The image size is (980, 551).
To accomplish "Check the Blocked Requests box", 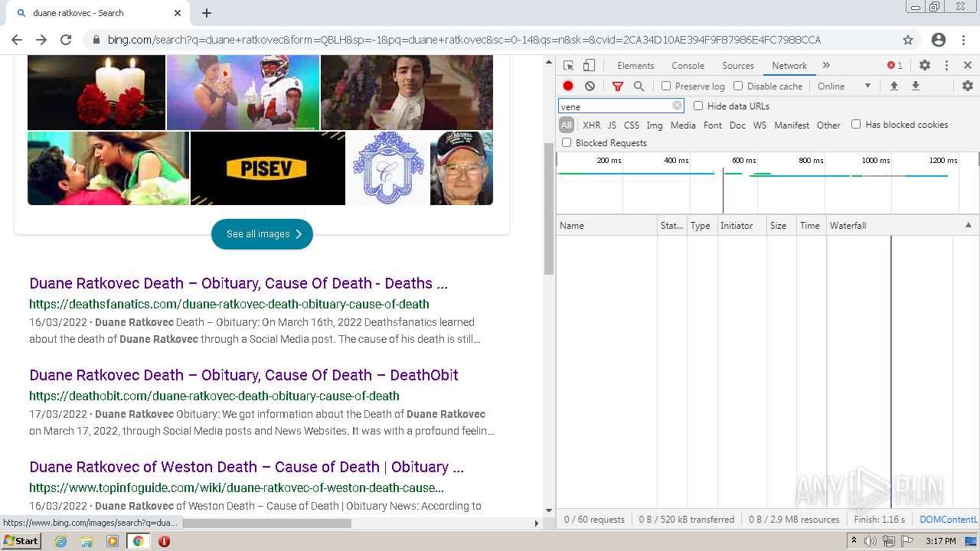I will pos(567,143).
